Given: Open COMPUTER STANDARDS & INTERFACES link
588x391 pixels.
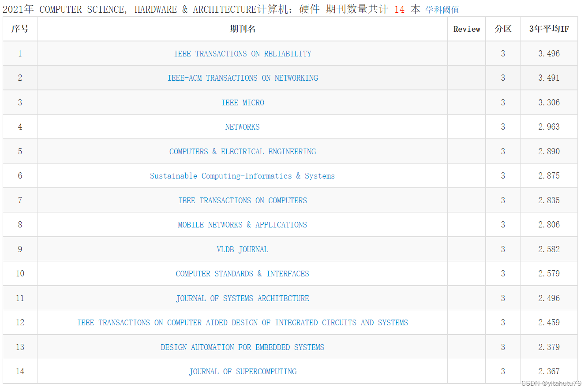Looking at the screenshot, I should 243,274.
